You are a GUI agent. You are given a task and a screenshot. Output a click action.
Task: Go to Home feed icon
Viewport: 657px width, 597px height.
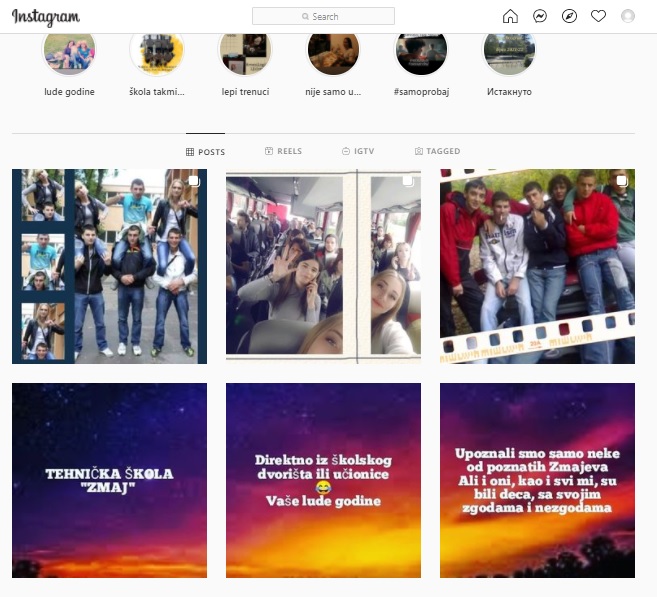tap(510, 16)
